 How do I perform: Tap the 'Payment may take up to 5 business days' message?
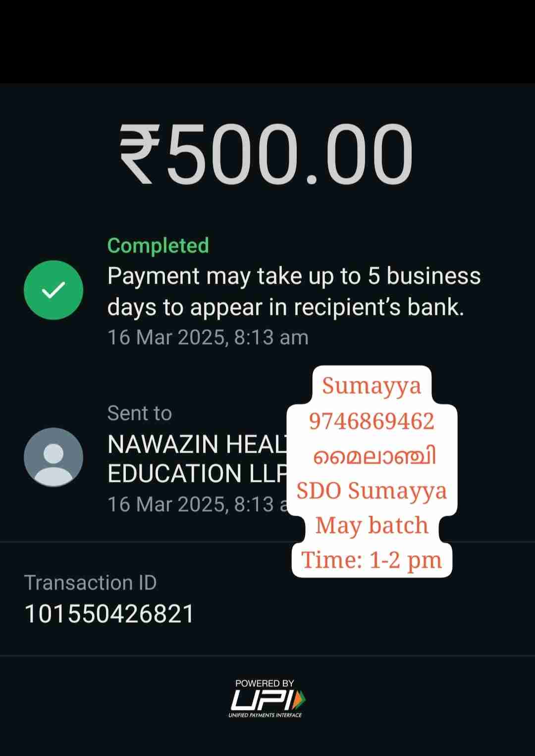(x=294, y=291)
